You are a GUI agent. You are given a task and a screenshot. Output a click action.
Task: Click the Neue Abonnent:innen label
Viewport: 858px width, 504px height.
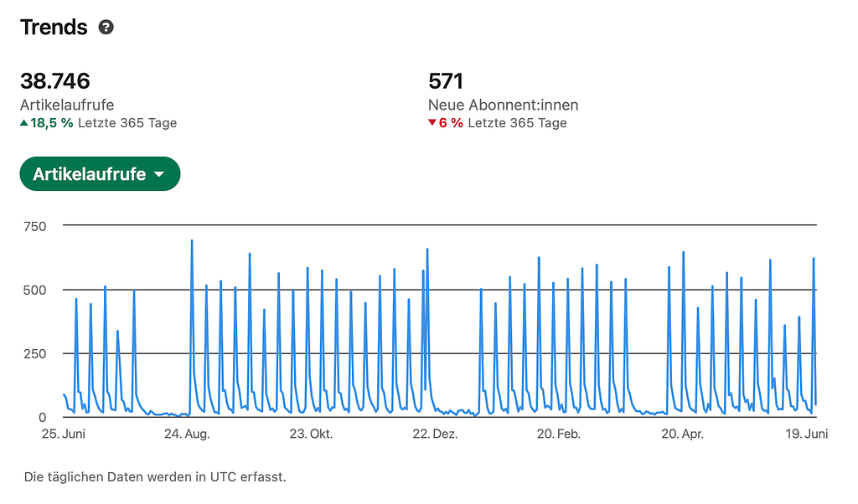[503, 105]
